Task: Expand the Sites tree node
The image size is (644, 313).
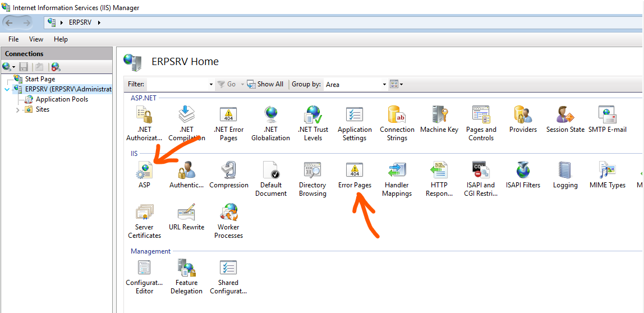Action: (17, 110)
